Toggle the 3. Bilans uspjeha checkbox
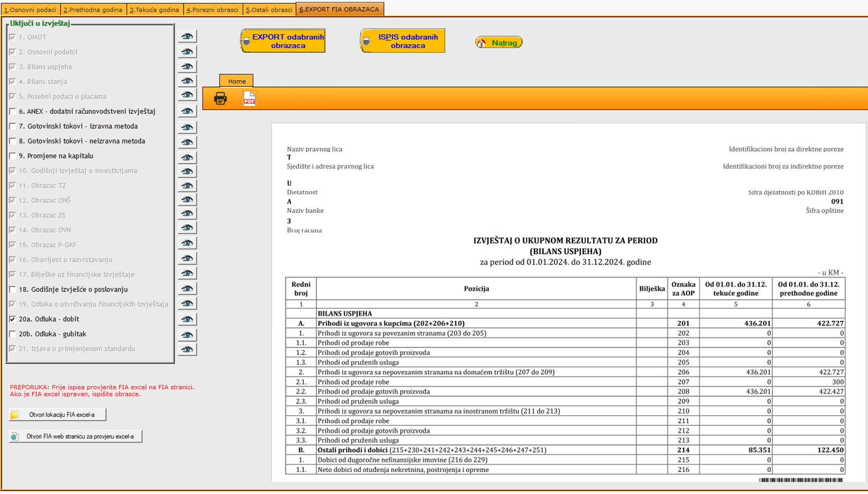Image resolution: width=868 pixels, height=494 pixels. (13, 67)
